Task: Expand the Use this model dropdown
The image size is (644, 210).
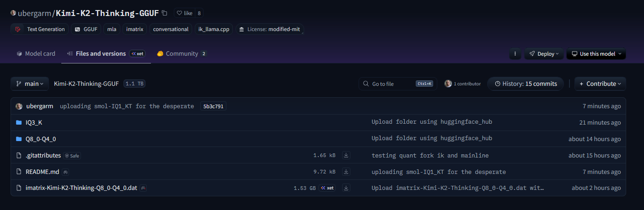Action: pos(596,54)
